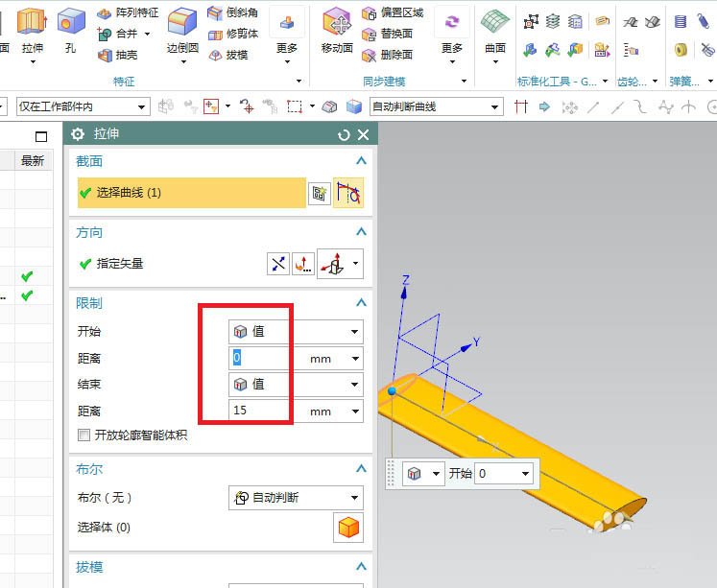Click the 最新 column header

(x=33, y=161)
